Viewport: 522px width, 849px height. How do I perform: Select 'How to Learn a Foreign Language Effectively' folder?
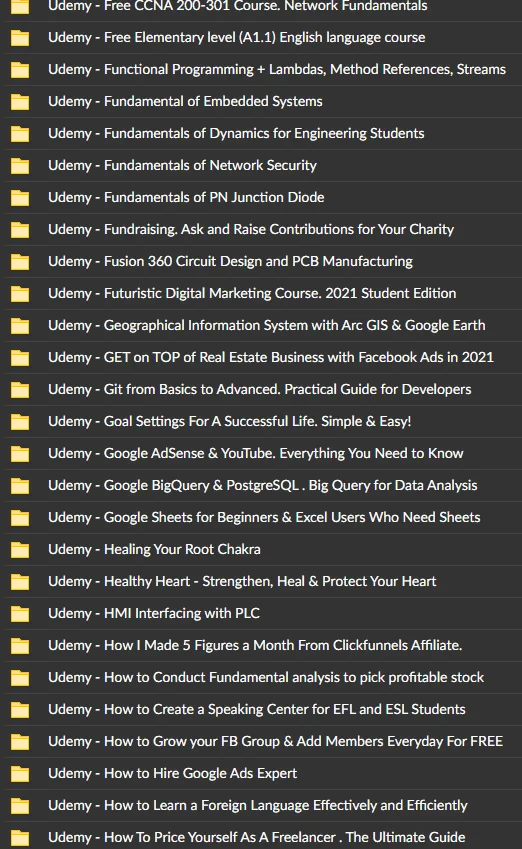pos(256,804)
